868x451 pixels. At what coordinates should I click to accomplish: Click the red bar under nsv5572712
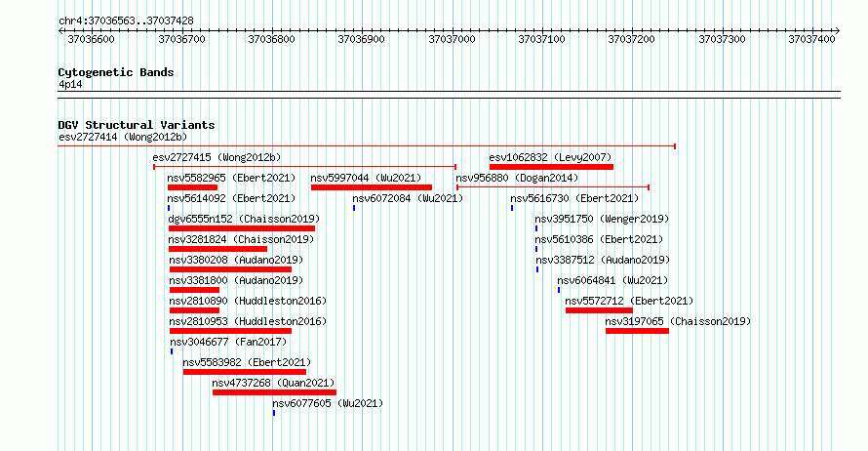(x=599, y=310)
